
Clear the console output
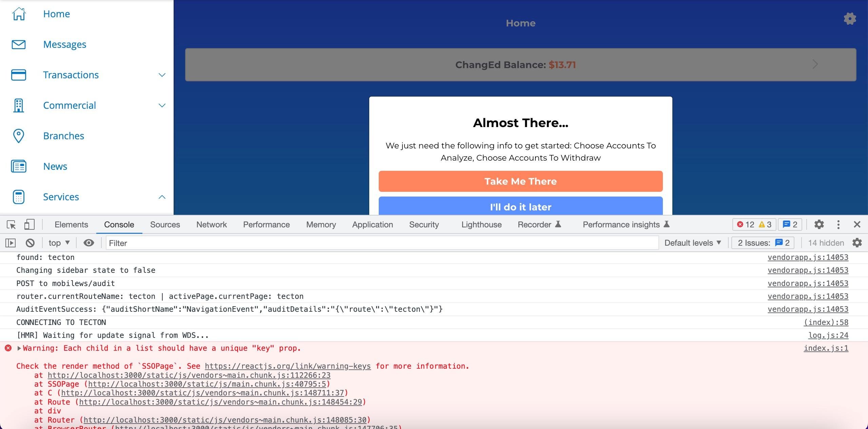point(30,243)
